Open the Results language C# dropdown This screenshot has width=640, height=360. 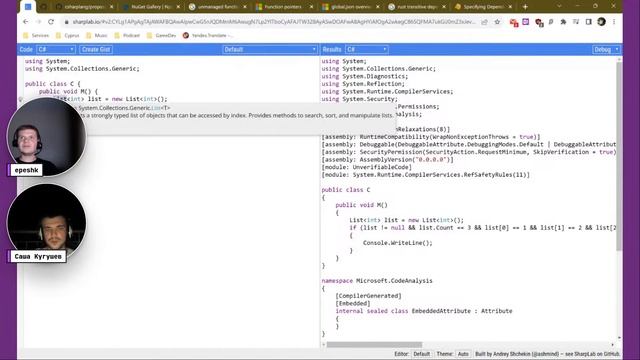pyautogui.click(x=367, y=49)
